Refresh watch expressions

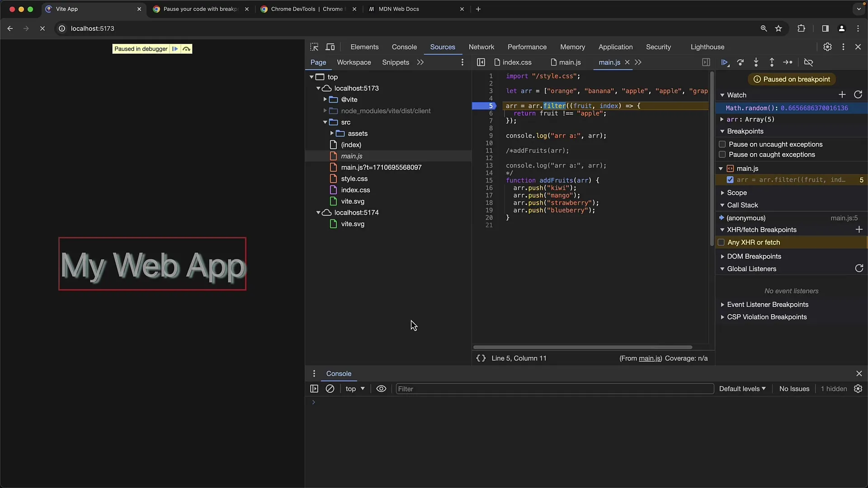point(858,94)
